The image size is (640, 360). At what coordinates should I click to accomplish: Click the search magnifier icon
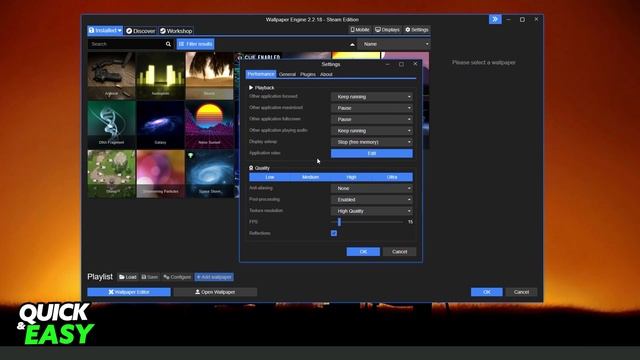click(168, 44)
